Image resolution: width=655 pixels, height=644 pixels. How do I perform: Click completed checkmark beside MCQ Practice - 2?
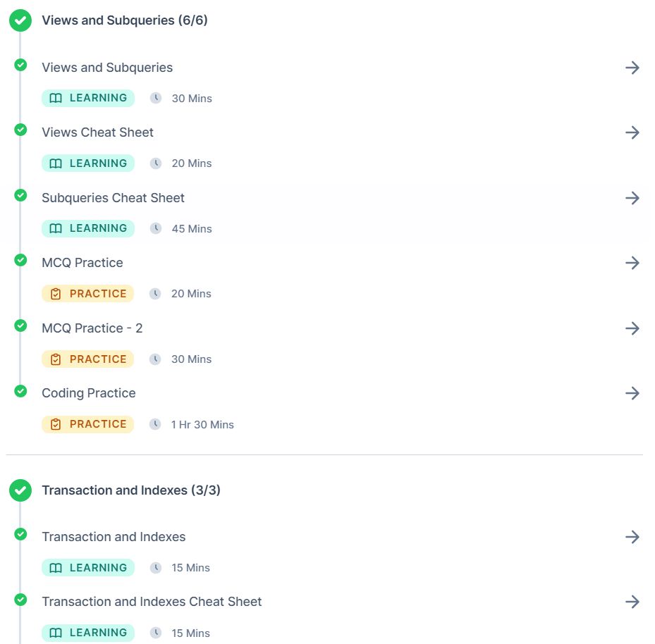pyautogui.click(x=20, y=326)
